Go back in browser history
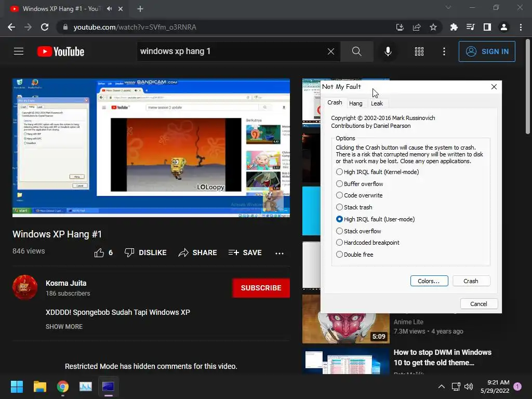 pyautogui.click(x=11, y=27)
